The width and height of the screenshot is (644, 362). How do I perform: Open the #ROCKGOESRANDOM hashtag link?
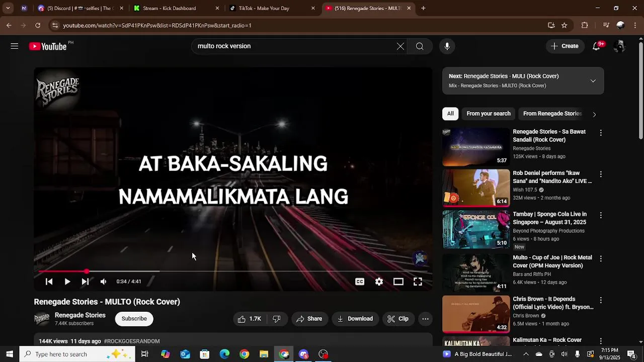pos(132,341)
